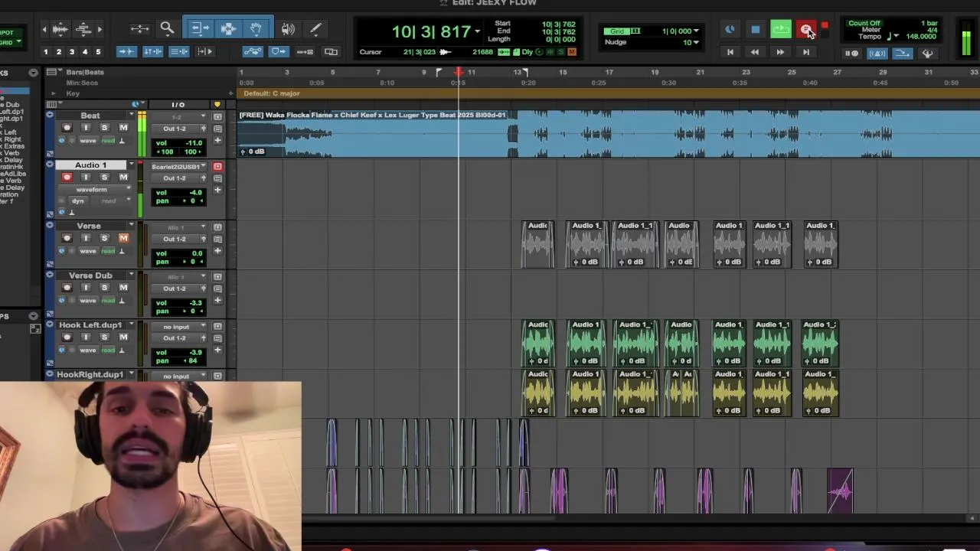Image resolution: width=980 pixels, height=551 pixels.
Task: Click the Rewind transport button
Action: [755, 52]
